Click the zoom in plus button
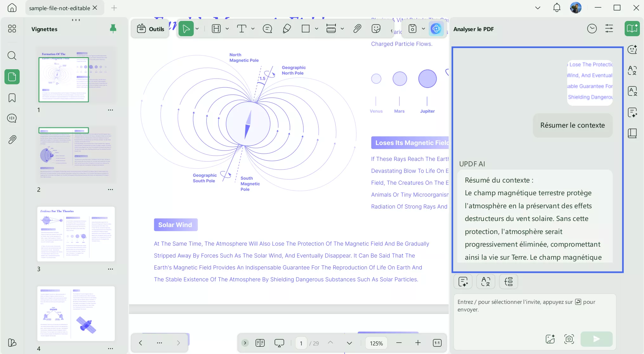The image size is (644, 354). coord(418,343)
